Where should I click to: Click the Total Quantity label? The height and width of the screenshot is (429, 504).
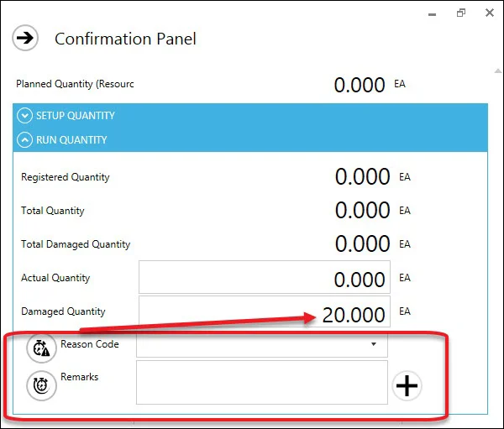click(53, 211)
